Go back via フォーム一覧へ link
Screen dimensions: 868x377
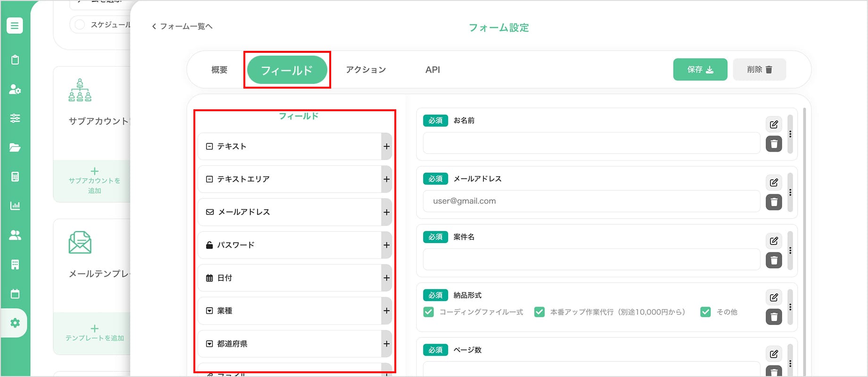point(182,26)
